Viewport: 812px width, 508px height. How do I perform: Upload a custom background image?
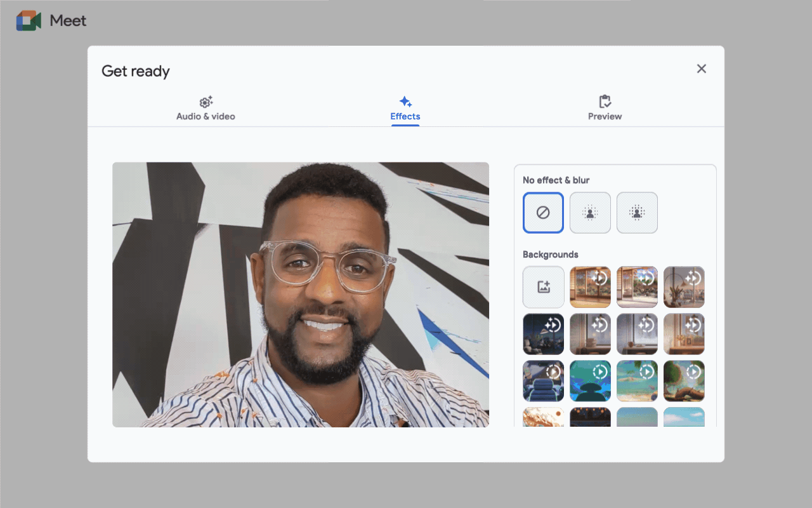pyautogui.click(x=543, y=287)
